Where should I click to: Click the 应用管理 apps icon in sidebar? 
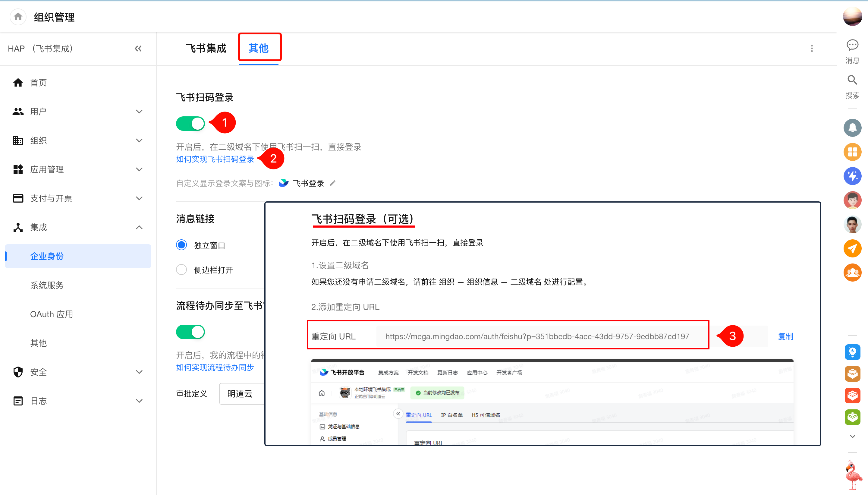pyautogui.click(x=18, y=169)
